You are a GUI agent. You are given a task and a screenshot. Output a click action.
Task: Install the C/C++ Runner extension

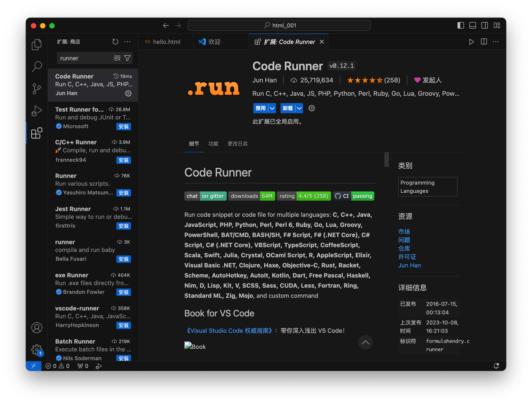click(123, 160)
